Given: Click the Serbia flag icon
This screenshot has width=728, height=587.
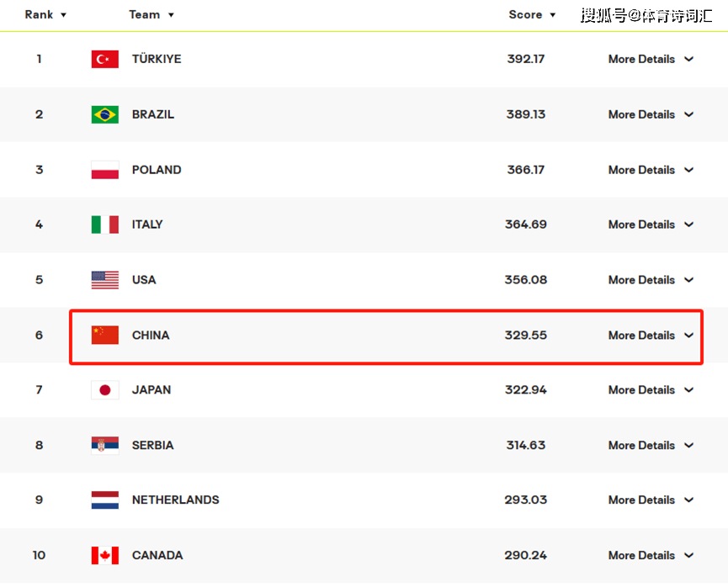Looking at the screenshot, I should point(105,446).
